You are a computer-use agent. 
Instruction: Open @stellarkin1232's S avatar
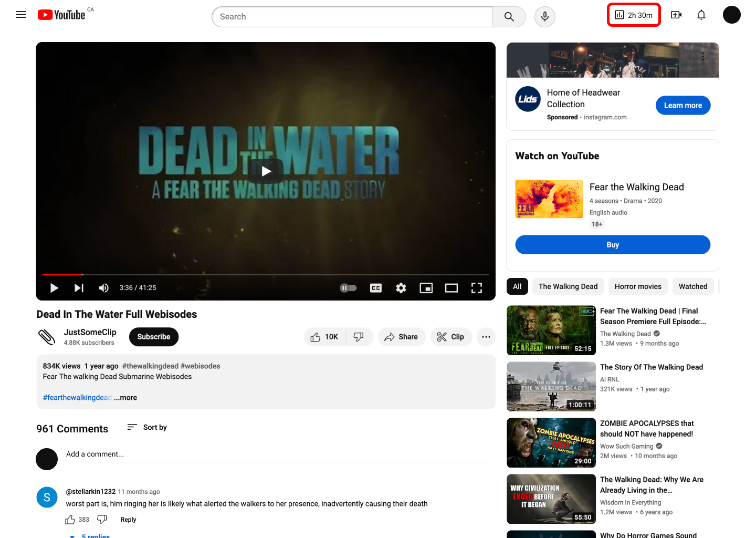pyautogui.click(x=47, y=498)
